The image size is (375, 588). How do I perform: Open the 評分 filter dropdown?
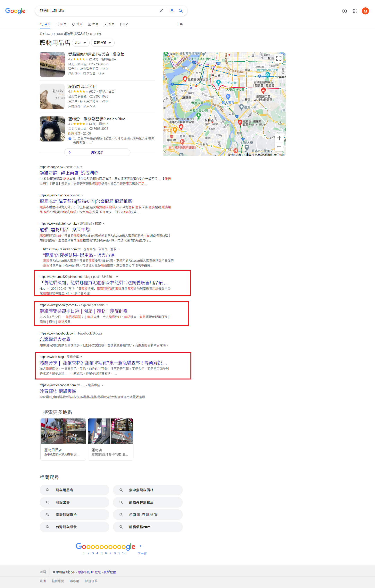[80, 42]
